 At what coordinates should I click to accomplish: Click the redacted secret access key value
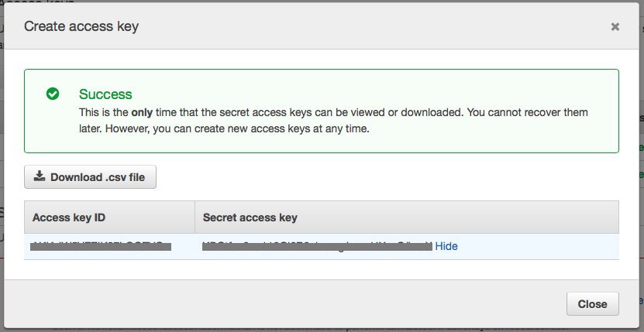pos(317,246)
